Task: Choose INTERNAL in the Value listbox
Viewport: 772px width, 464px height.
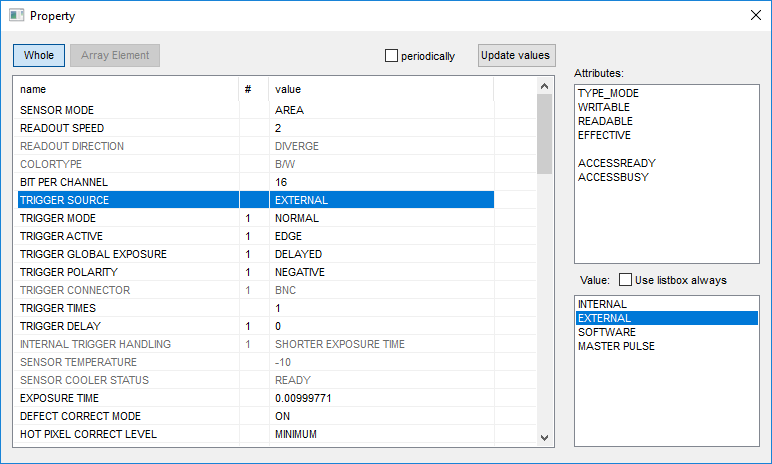Action: tap(602, 304)
